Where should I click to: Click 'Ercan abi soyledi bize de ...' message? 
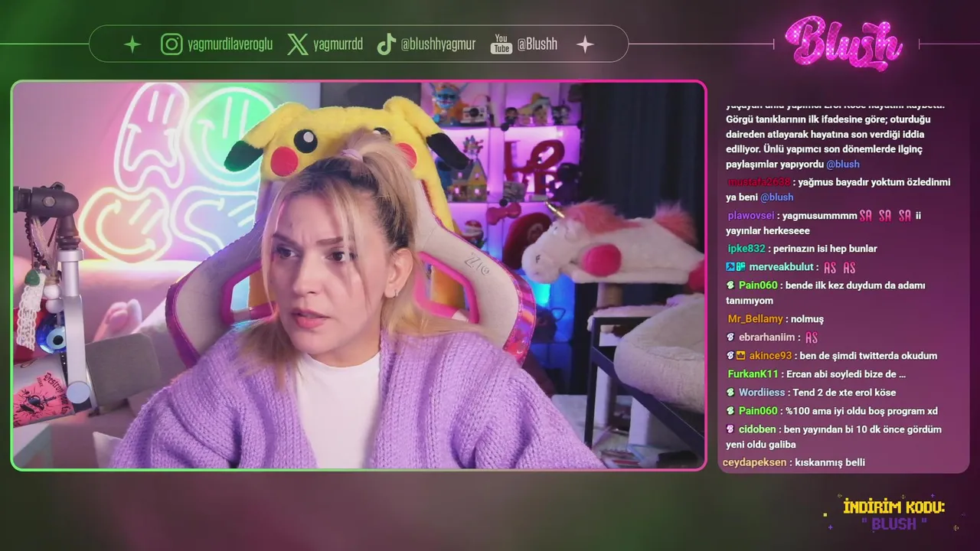click(x=846, y=374)
